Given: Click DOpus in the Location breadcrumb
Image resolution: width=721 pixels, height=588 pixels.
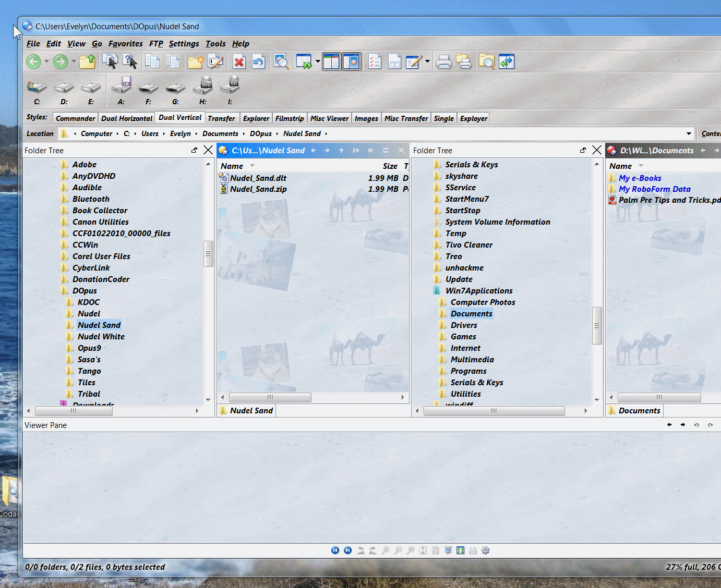Looking at the screenshot, I should point(261,134).
